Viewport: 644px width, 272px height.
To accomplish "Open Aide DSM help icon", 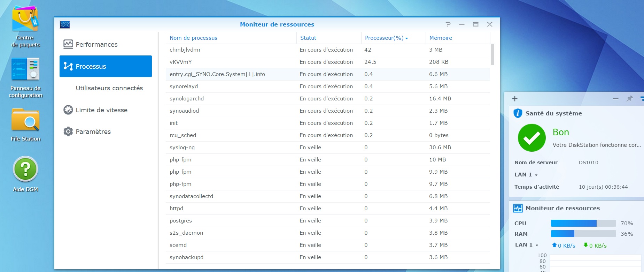I will click(25, 169).
